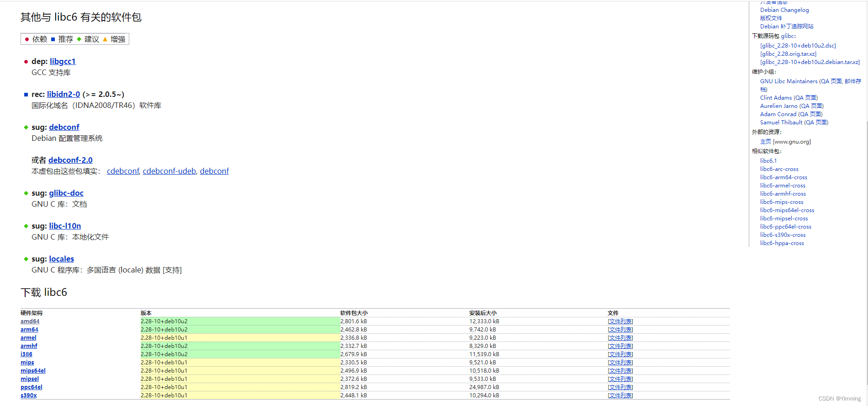Open Adam Conrad maintainer link
This screenshot has width=868, height=406.
coord(778,114)
